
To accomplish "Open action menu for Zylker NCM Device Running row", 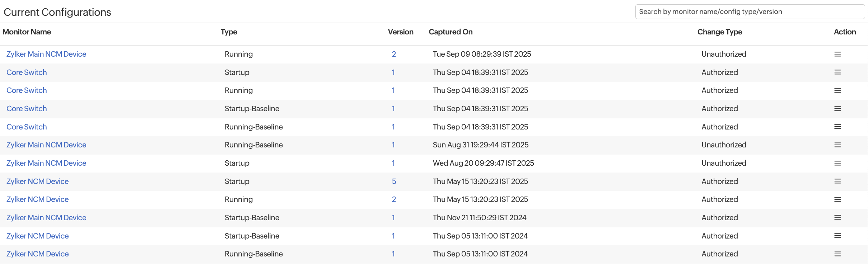I will tap(837, 199).
